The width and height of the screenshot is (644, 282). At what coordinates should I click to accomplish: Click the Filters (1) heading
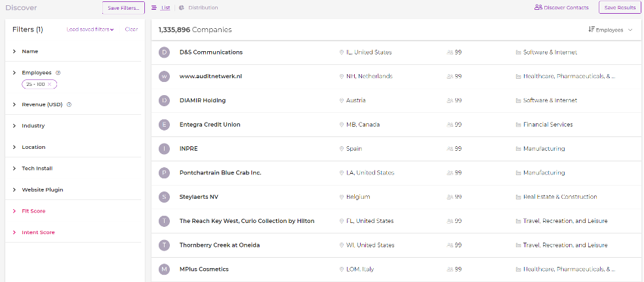click(x=28, y=30)
